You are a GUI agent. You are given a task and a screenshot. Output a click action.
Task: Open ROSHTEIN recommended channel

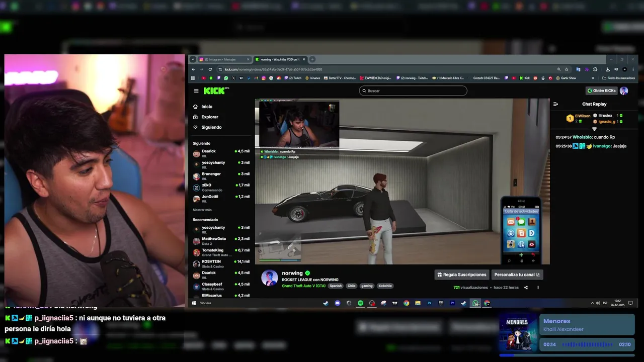click(x=221, y=263)
